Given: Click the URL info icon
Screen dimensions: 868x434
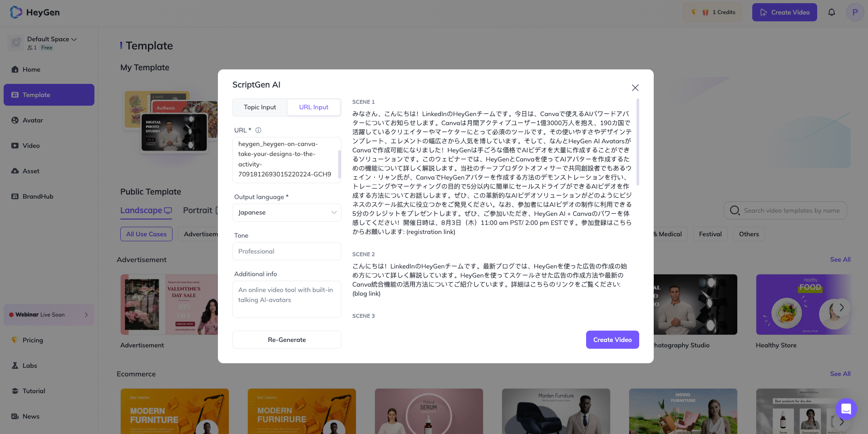Looking at the screenshot, I should [x=258, y=130].
